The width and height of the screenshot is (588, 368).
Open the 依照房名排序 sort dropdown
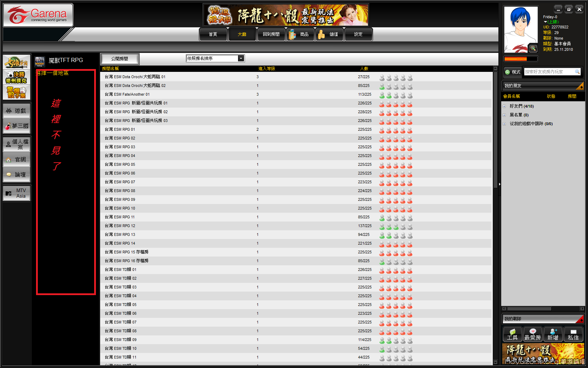coord(215,59)
